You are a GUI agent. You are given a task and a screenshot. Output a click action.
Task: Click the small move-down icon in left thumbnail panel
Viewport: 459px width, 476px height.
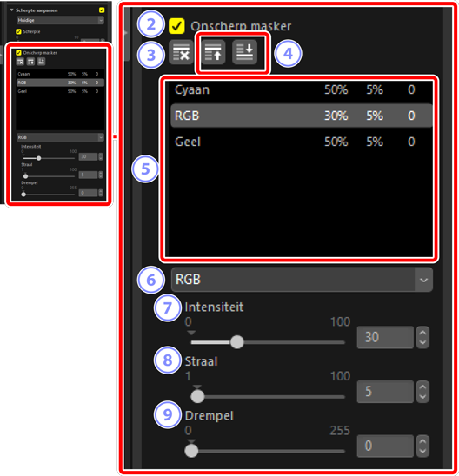[x=42, y=62]
